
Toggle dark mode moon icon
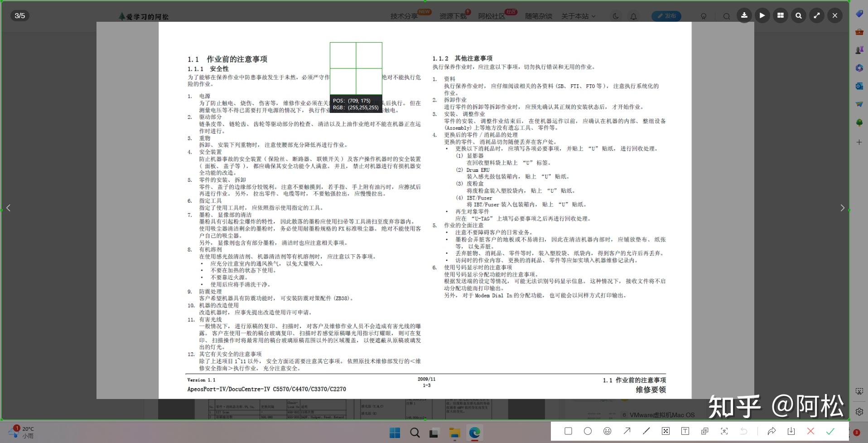point(615,16)
